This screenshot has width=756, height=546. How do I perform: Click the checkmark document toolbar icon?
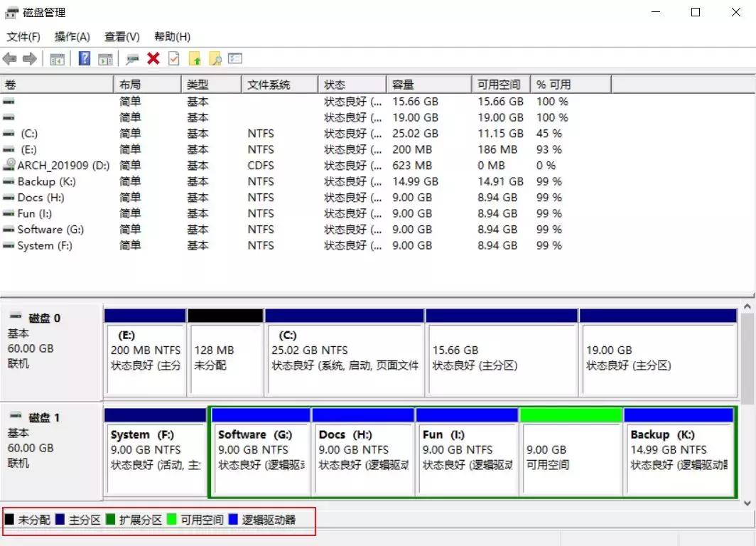[173, 58]
